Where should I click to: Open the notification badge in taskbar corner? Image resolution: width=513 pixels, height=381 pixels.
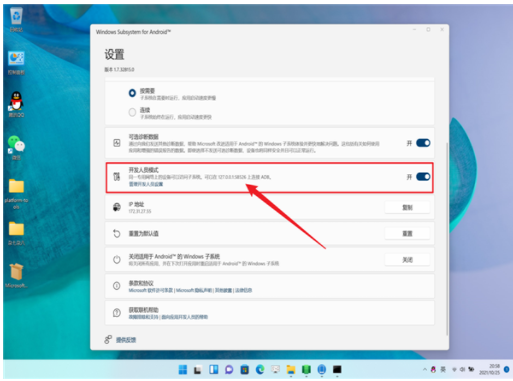[506, 369]
